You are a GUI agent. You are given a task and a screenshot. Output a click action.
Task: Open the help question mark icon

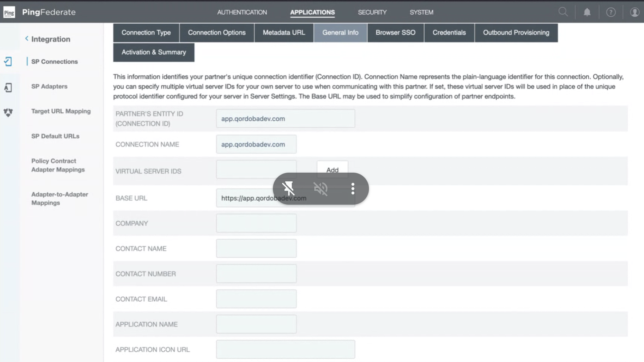tap(611, 12)
